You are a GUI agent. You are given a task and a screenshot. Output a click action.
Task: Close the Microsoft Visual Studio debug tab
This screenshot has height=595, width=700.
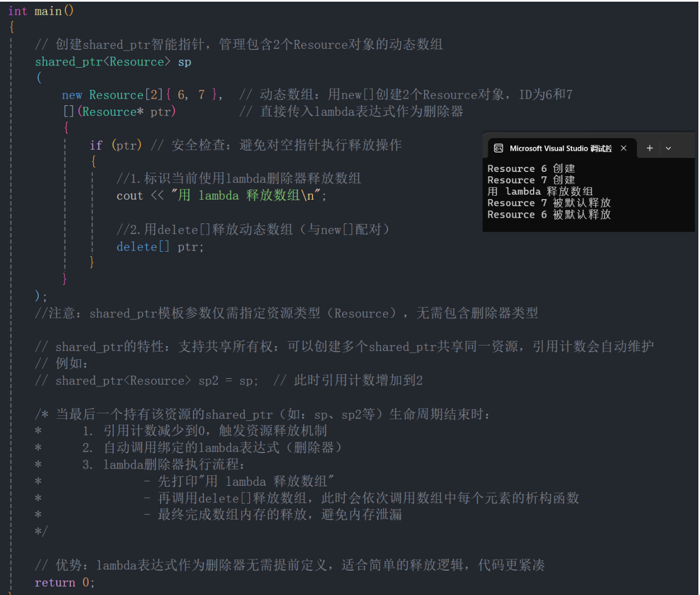[x=624, y=148]
